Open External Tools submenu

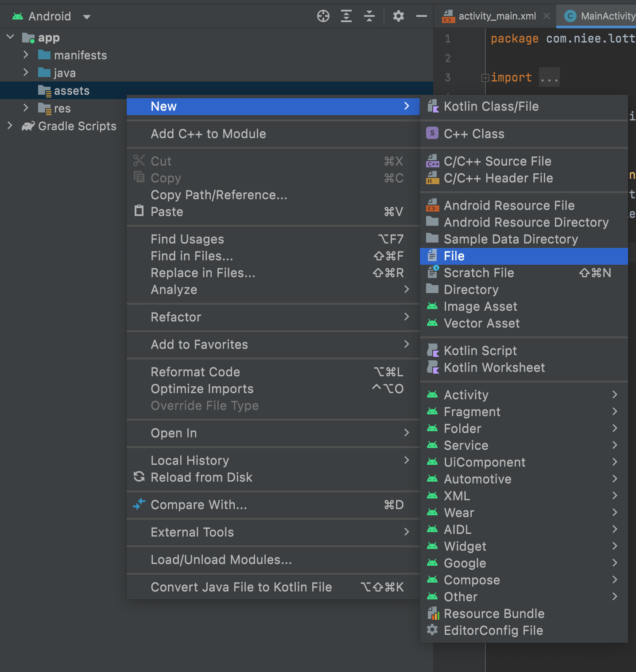click(x=273, y=533)
